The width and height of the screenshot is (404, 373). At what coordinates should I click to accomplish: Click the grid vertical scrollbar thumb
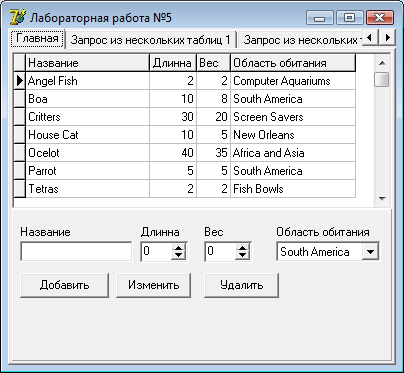[382, 79]
